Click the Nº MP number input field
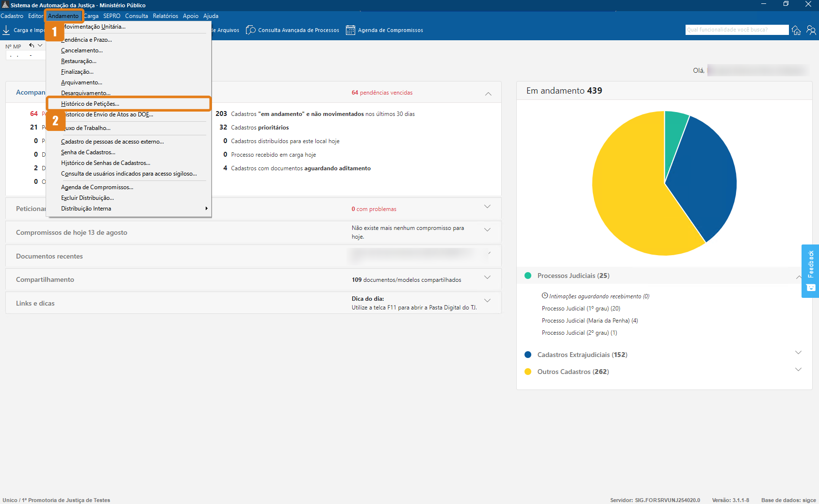 25,56
